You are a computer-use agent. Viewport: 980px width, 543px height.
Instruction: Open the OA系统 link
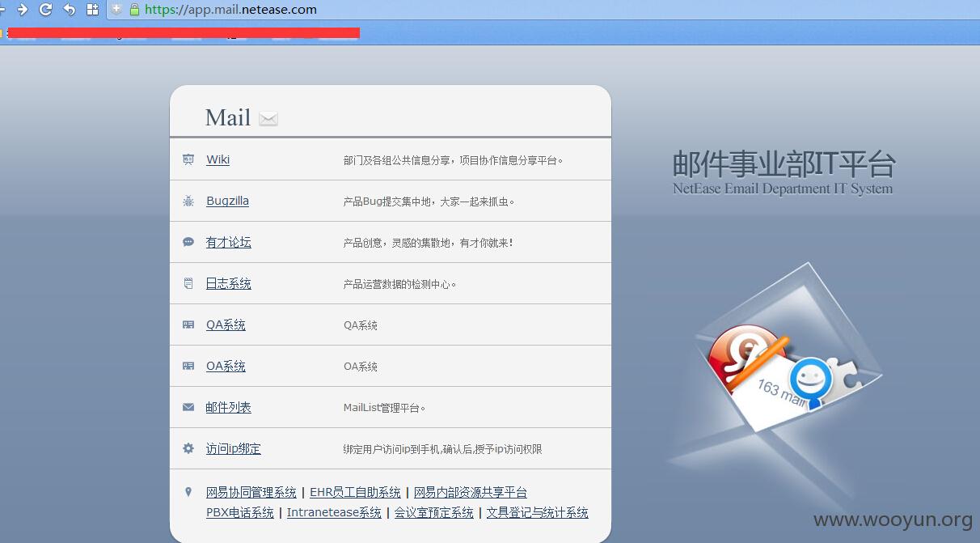226,366
